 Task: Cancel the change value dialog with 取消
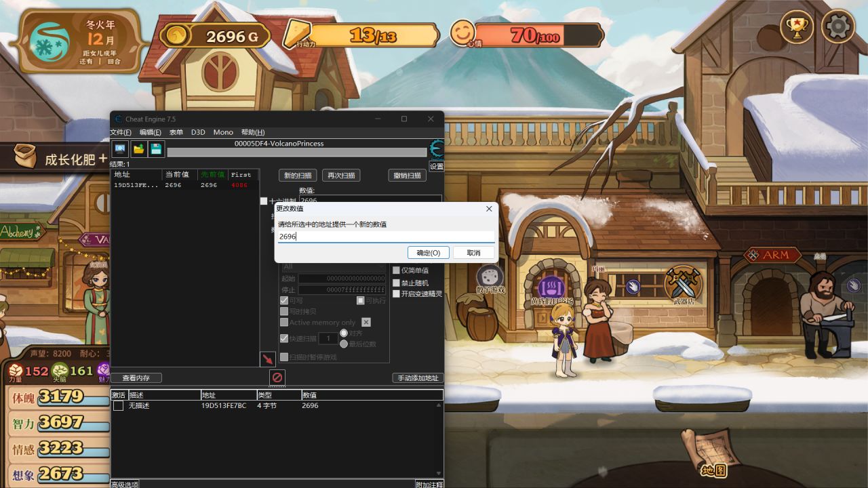[x=473, y=253]
